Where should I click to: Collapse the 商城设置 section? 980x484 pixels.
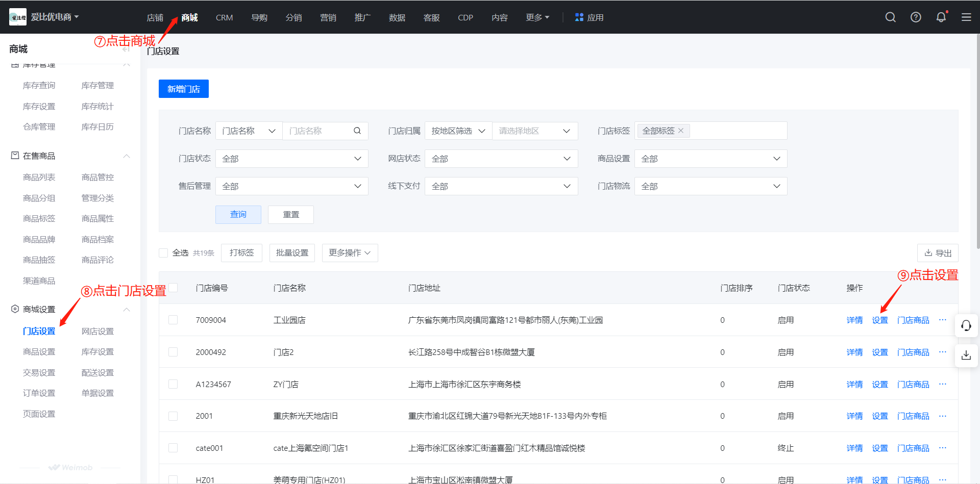click(x=127, y=309)
